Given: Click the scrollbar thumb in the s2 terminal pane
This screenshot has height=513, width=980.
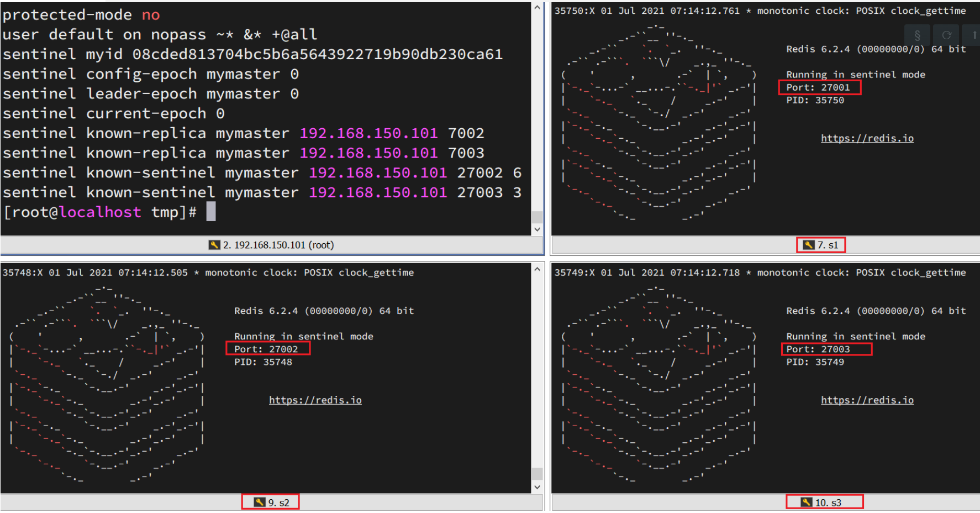Looking at the screenshot, I should click(x=537, y=474).
